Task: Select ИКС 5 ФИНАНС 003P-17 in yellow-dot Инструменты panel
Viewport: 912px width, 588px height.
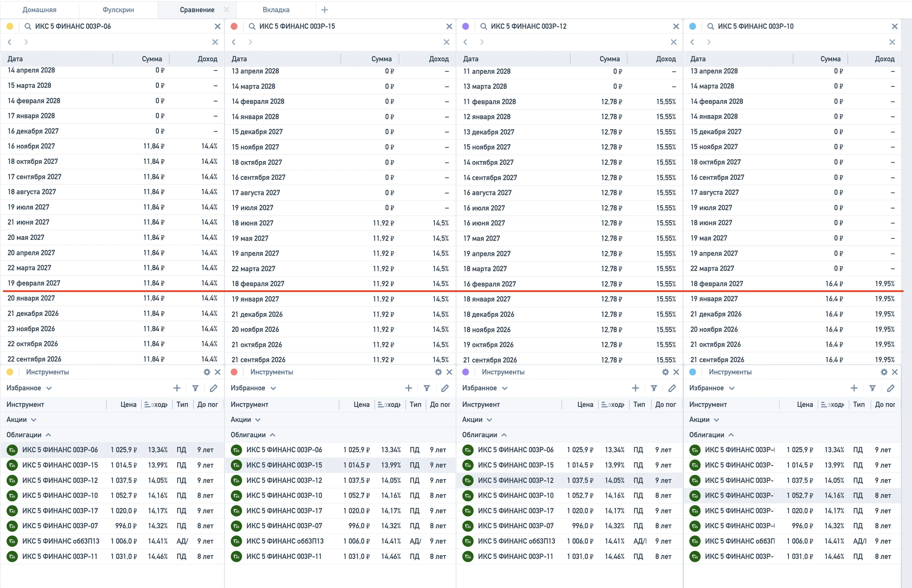Action: [112, 511]
